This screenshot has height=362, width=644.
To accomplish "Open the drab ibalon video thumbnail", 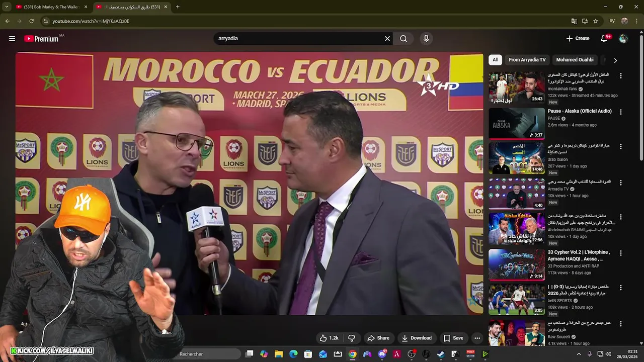I will click(x=517, y=158).
